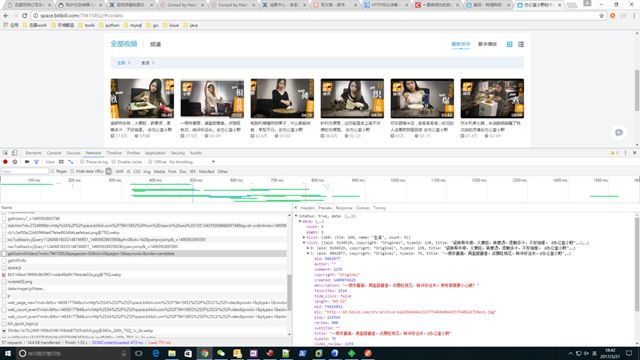Bookmark this page with the star icon
This screenshot has width=640, height=360.
point(602,16)
